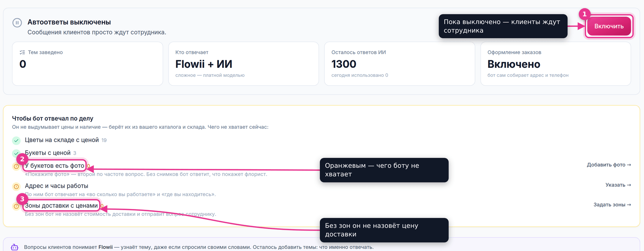The height and width of the screenshot is (251, 644).
Task: Click the pink Включить button
Action: click(x=609, y=26)
